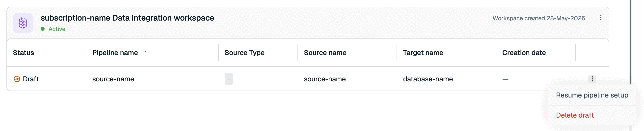Click the Target name column header

click(x=423, y=53)
